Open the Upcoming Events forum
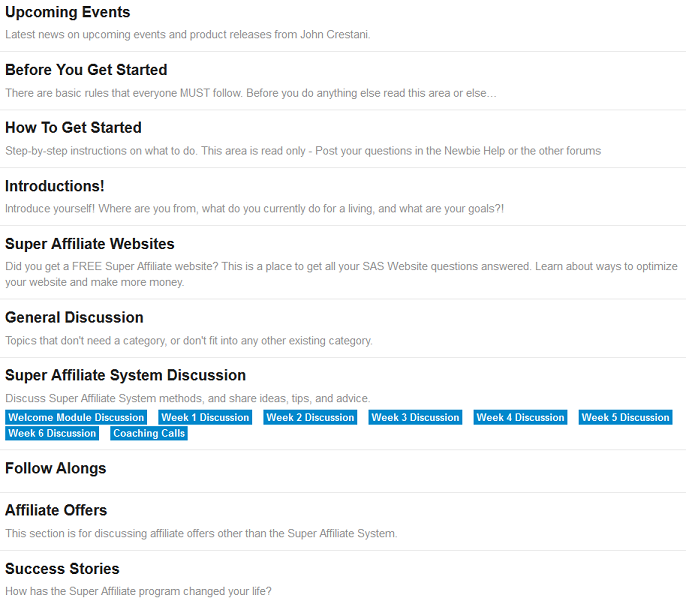The width and height of the screenshot is (686, 604). [67, 12]
